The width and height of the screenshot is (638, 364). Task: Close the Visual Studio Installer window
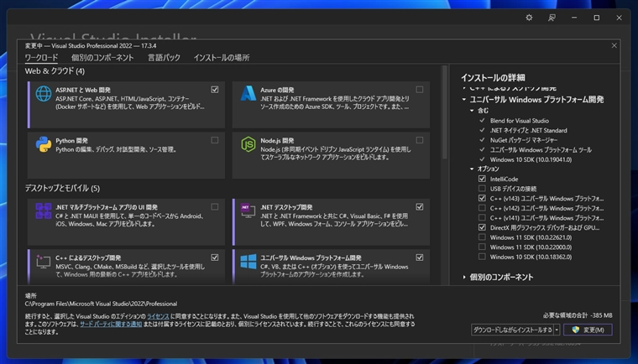(619, 18)
